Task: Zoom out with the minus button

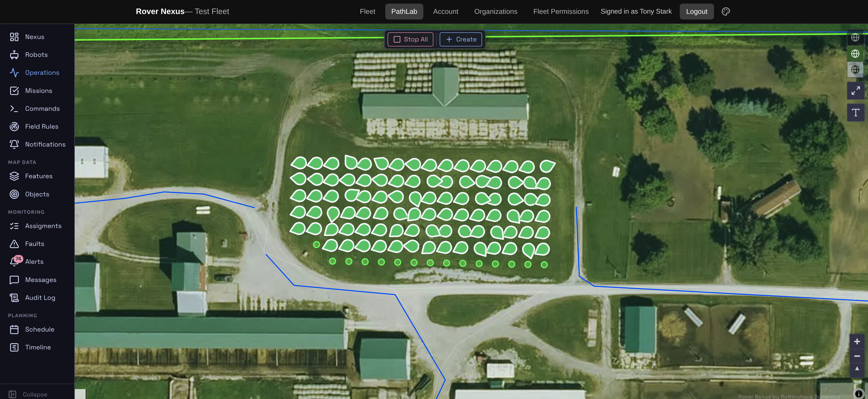Action: [857, 356]
